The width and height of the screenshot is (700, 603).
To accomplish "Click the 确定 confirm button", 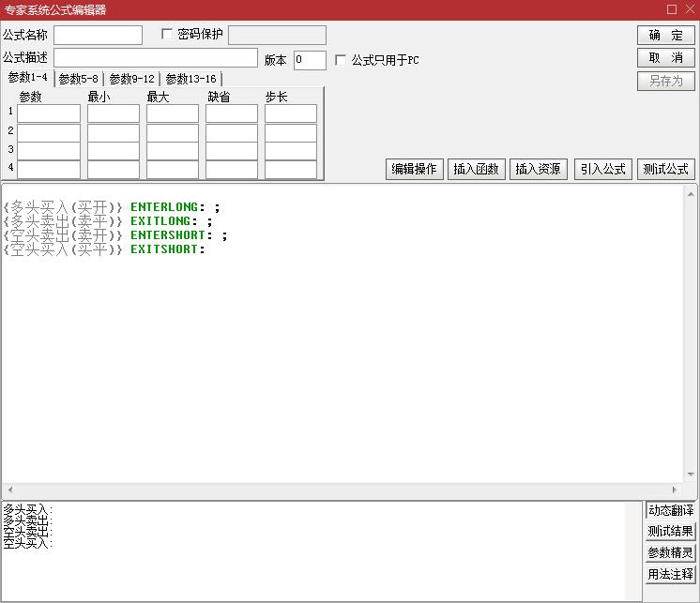I will tap(665, 36).
